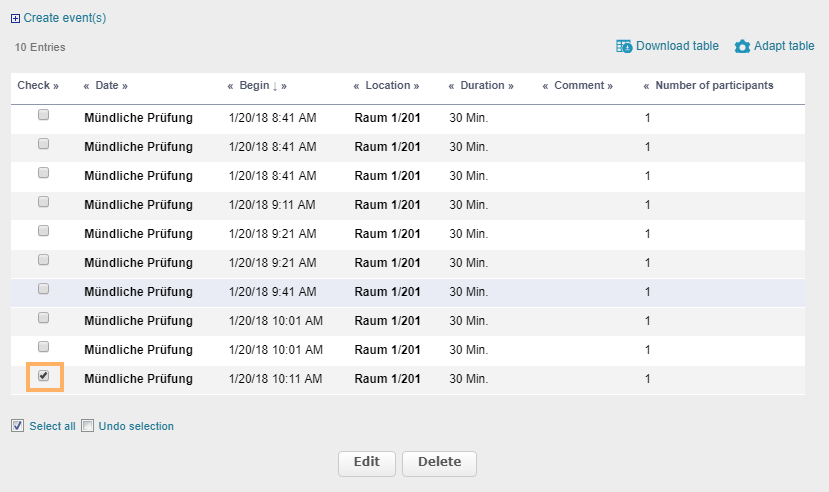Image resolution: width=829 pixels, height=492 pixels.
Task: Click the Download table icon
Action: pyautogui.click(x=624, y=46)
